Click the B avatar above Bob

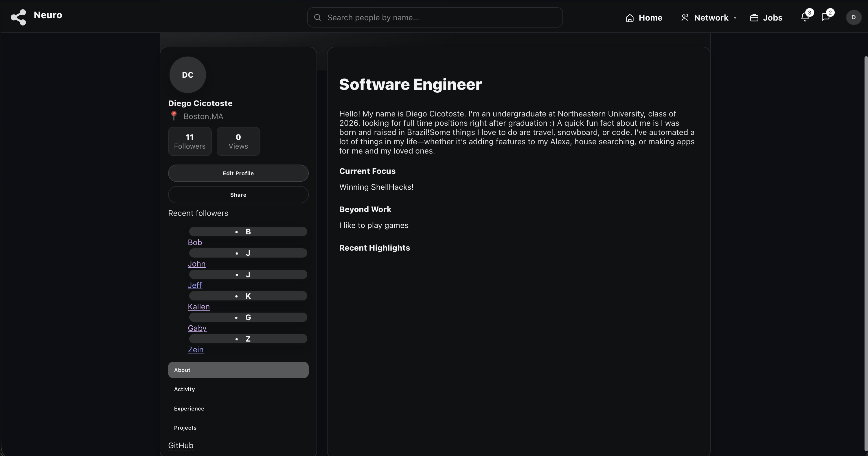tap(248, 232)
